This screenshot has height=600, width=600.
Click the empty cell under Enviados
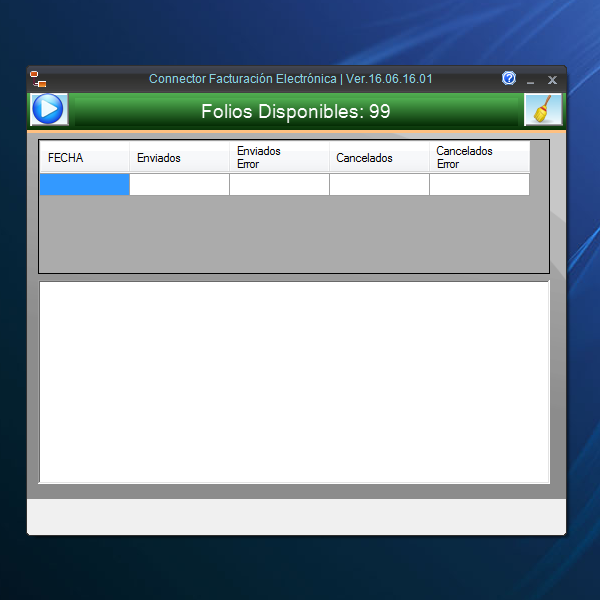point(179,185)
